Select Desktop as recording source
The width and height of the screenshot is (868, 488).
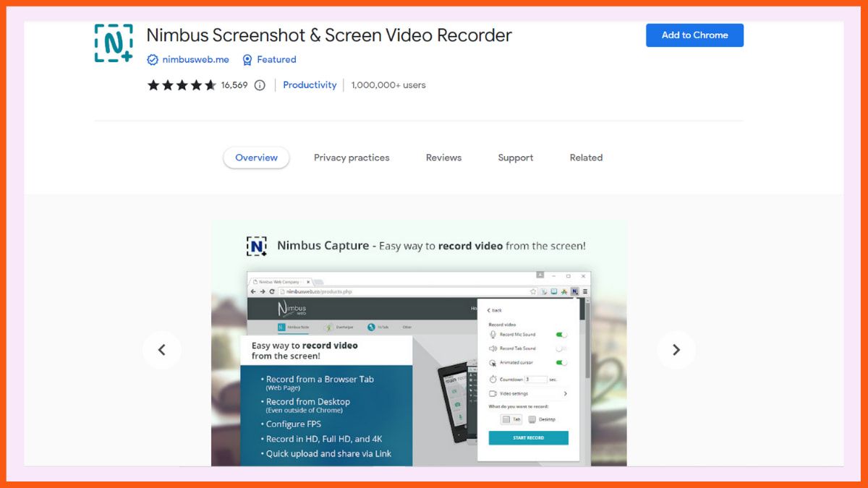(x=542, y=419)
